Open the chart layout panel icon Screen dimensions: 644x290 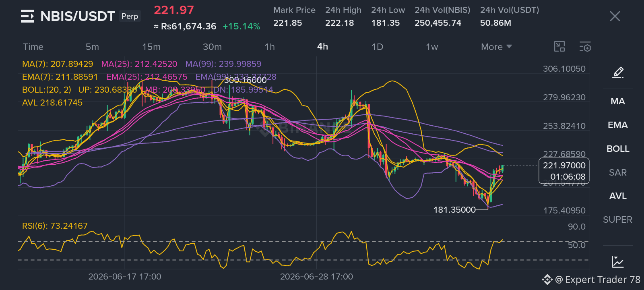[x=559, y=47]
